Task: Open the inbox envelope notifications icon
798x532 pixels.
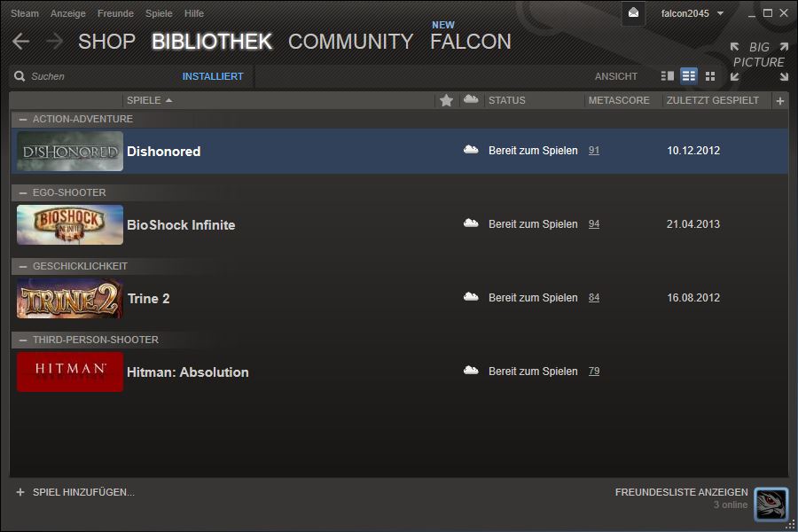Action: click(633, 13)
